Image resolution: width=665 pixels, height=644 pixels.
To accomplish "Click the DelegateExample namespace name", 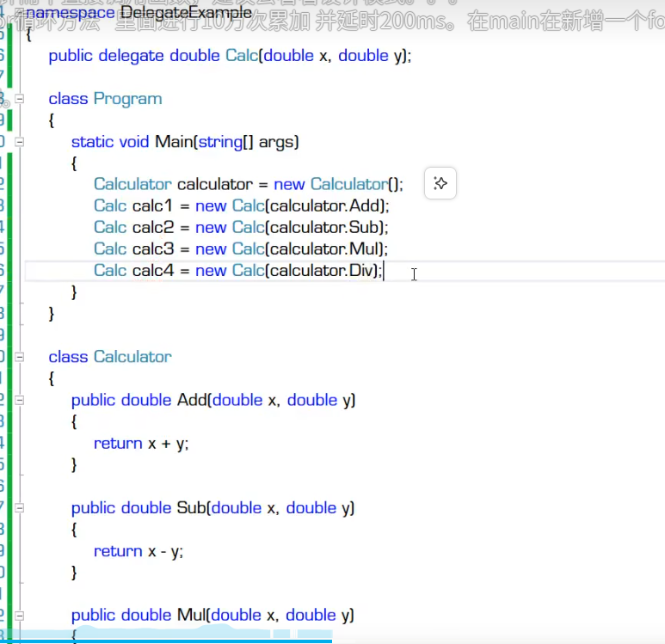I will point(186,13).
